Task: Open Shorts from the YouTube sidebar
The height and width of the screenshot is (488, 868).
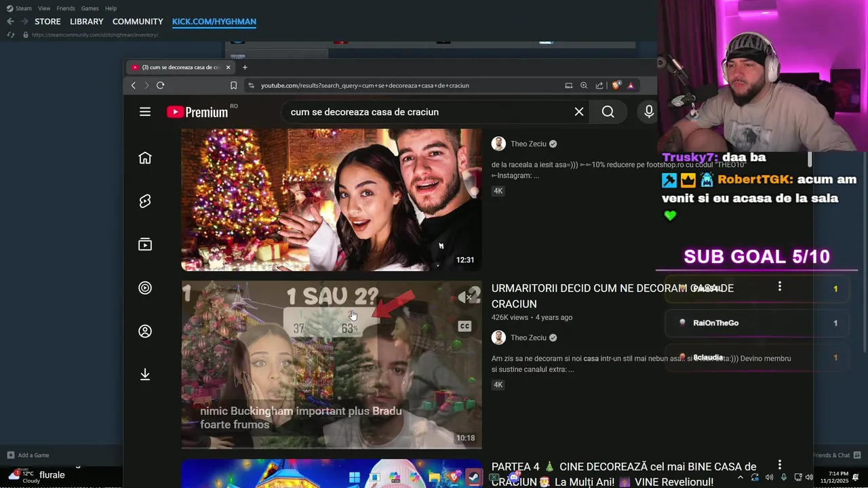Action: click(x=145, y=201)
